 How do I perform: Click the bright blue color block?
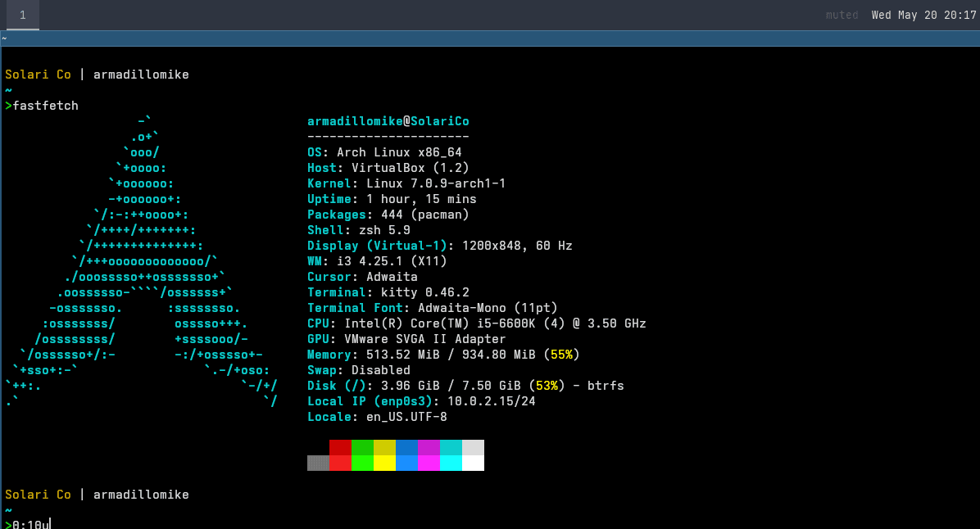[407, 463]
